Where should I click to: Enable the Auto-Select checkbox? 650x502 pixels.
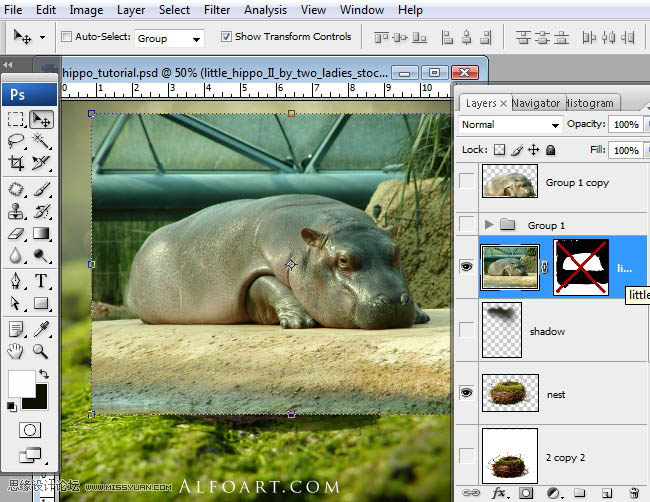67,37
